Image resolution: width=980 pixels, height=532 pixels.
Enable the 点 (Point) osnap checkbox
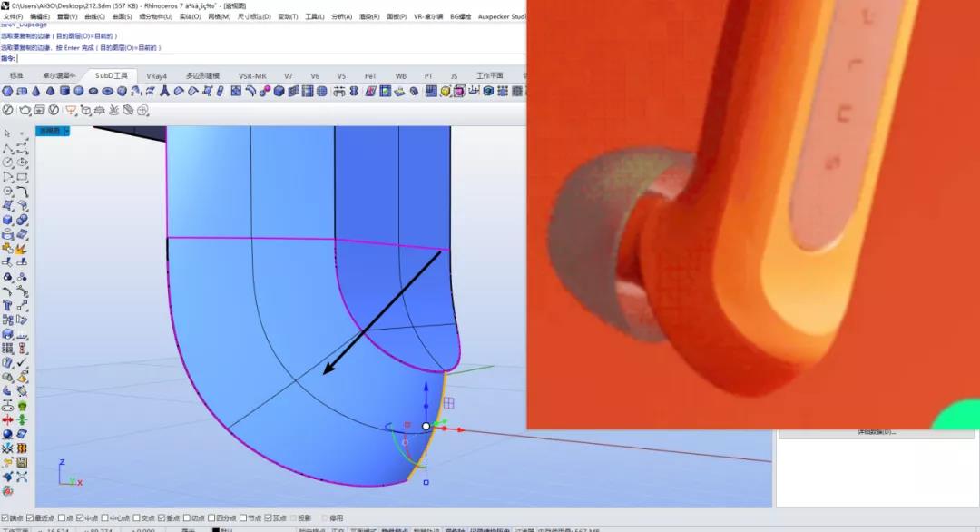point(62,518)
